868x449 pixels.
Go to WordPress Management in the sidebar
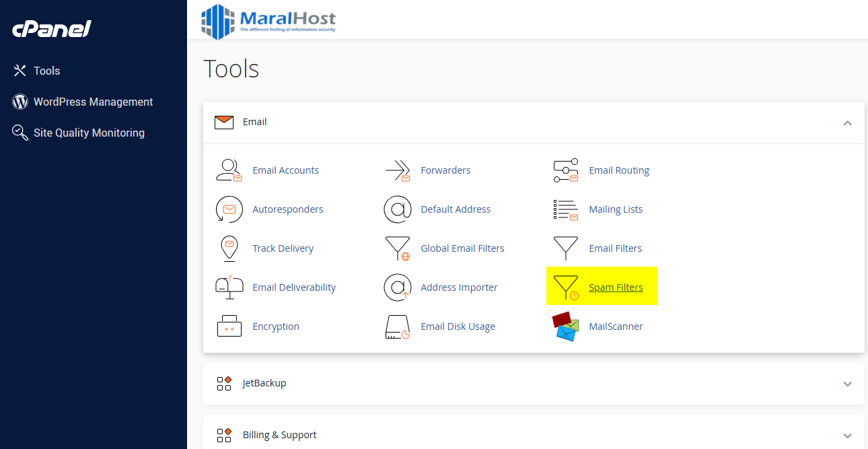[x=94, y=102]
